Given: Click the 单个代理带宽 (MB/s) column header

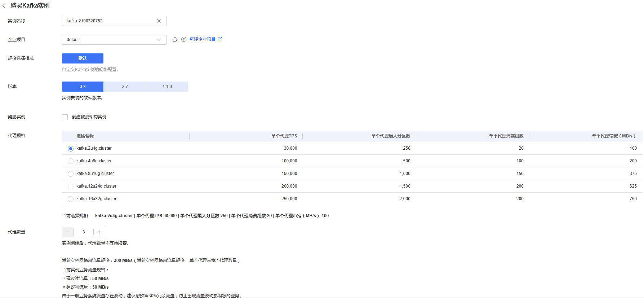Looking at the screenshot, I should [x=613, y=136].
